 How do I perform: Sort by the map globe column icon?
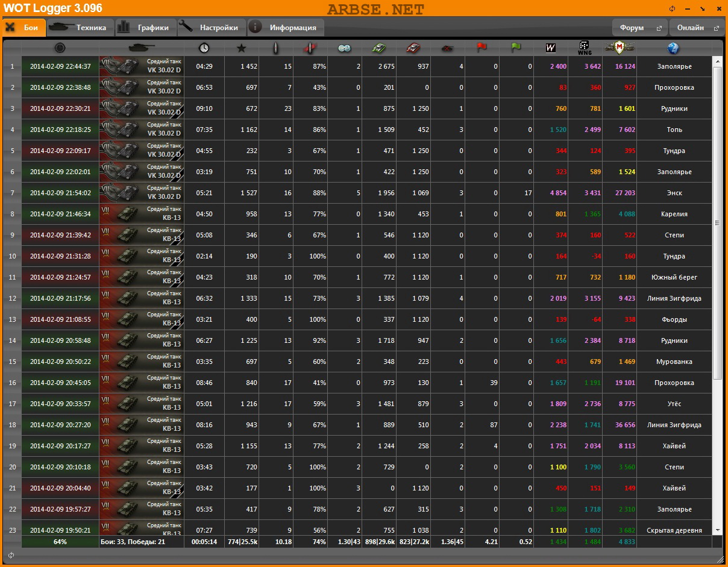[674, 48]
